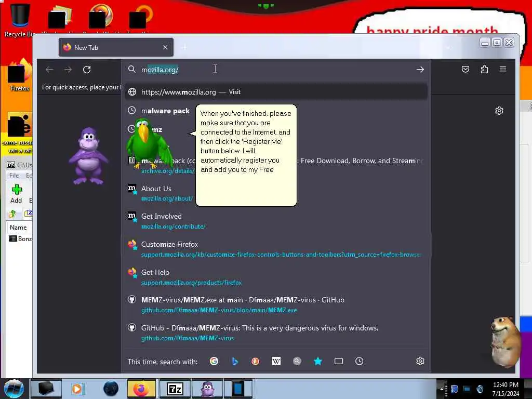Open the media player taskbar icon
This screenshot has height=399, width=532.
point(77,389)
